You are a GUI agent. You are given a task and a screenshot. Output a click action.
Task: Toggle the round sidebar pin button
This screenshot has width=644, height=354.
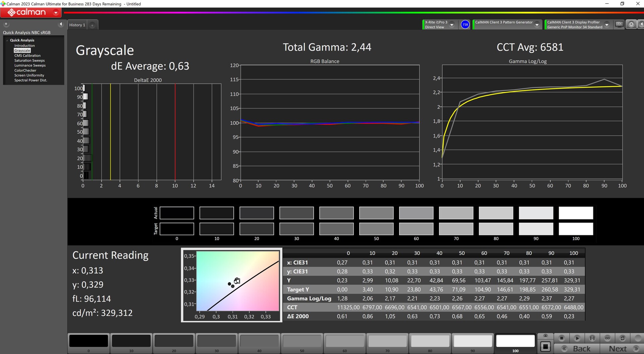click(6, 24)
